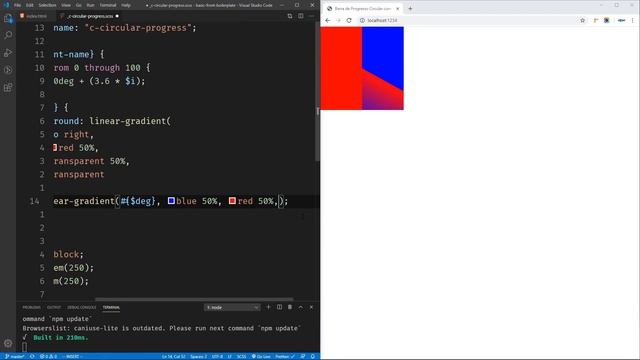Reload the localhost page in Chrome
The image size is (640, 360).
349,20
